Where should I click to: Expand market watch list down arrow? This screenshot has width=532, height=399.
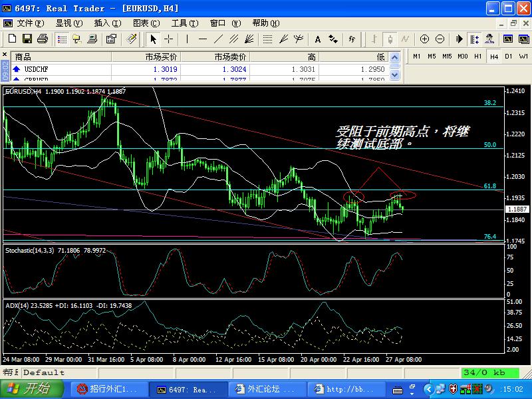click(394, 74)
